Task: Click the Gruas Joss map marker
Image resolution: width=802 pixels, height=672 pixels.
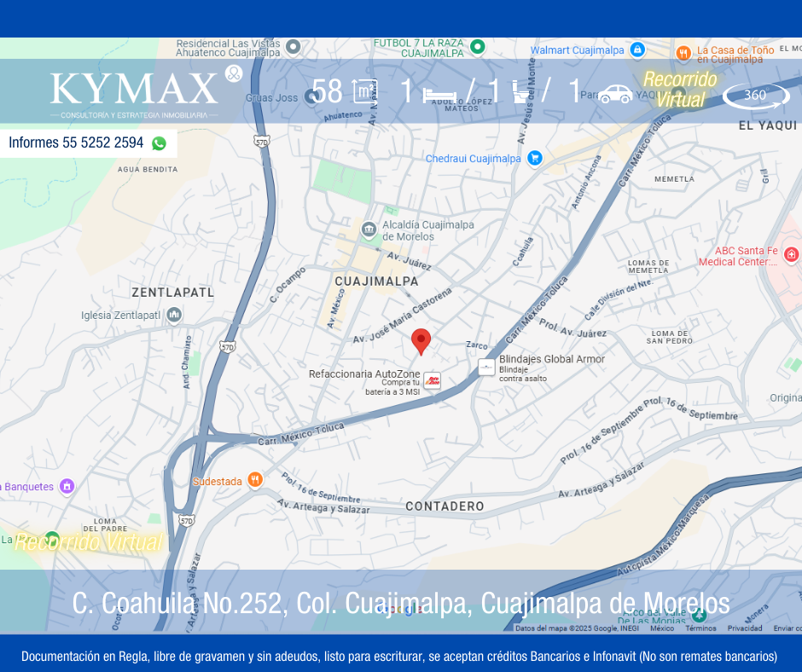Action: pos(311,96)
